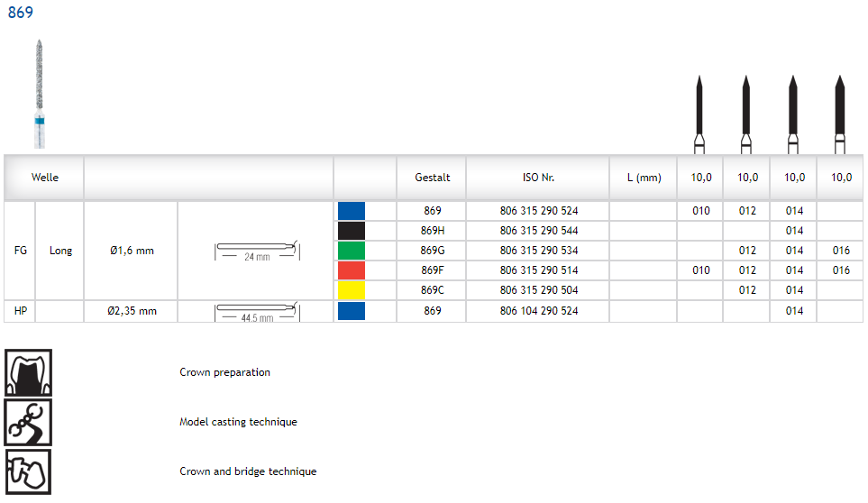Click the Crown and bridge technique icon
Screen dimensions: 868x503
pos(29,471)
